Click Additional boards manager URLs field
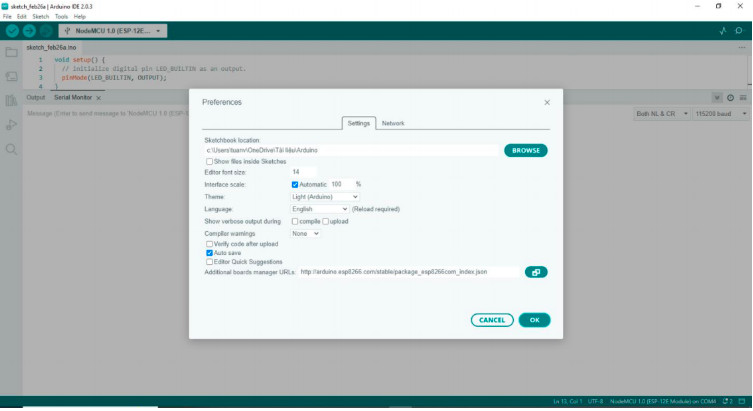 coord(409,272)
